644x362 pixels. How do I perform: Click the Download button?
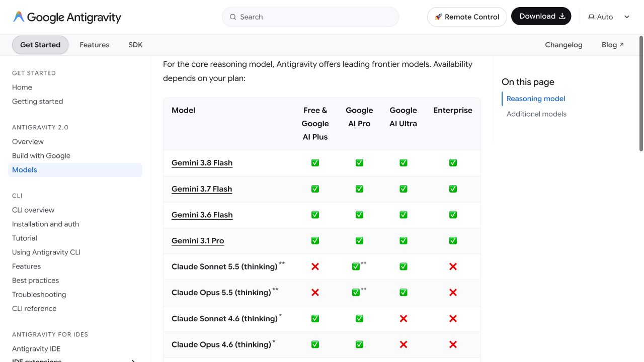pyautogui.click(x=541, y=17)
